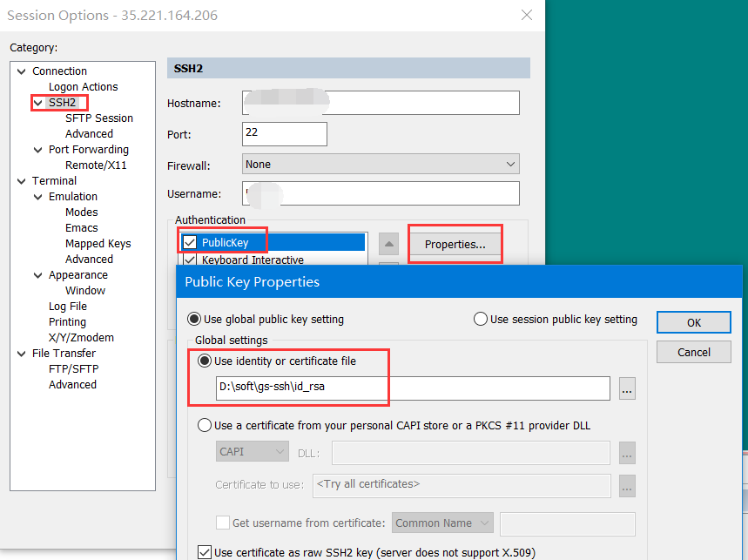
Task: Open Mapped Keys settings in tree
Action: (98, 244)
